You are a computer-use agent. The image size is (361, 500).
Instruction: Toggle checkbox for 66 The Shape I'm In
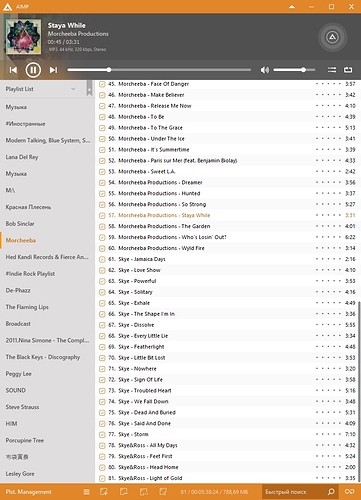point(102,314)
